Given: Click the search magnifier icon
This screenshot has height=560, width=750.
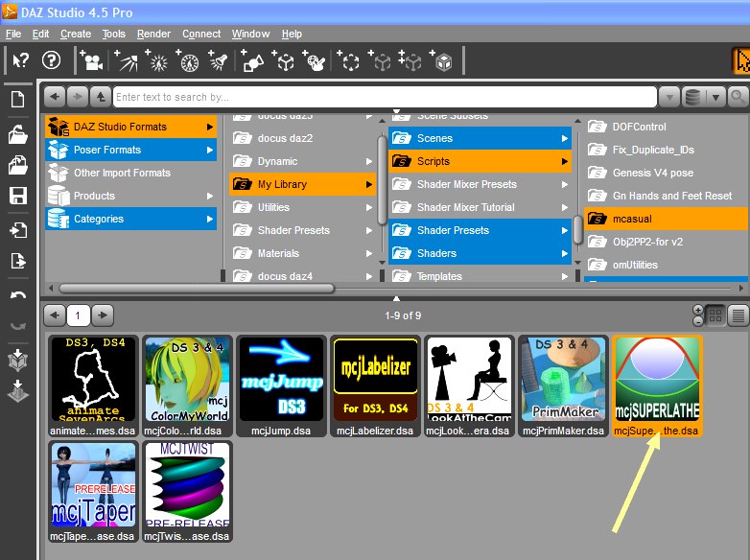Looking at the screenshot, I should click(738, 97).
